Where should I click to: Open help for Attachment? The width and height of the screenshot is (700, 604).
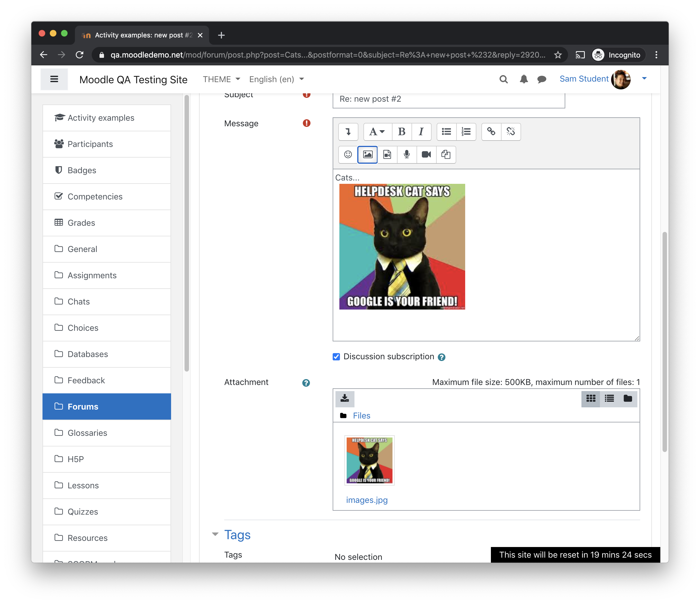coord(306,383)
